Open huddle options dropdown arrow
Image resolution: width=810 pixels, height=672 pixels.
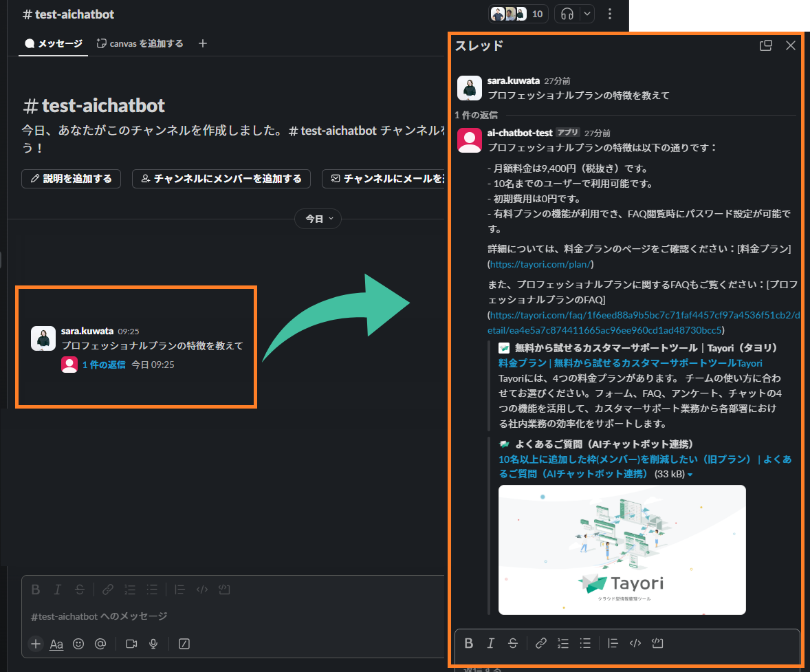click(587, 14)
